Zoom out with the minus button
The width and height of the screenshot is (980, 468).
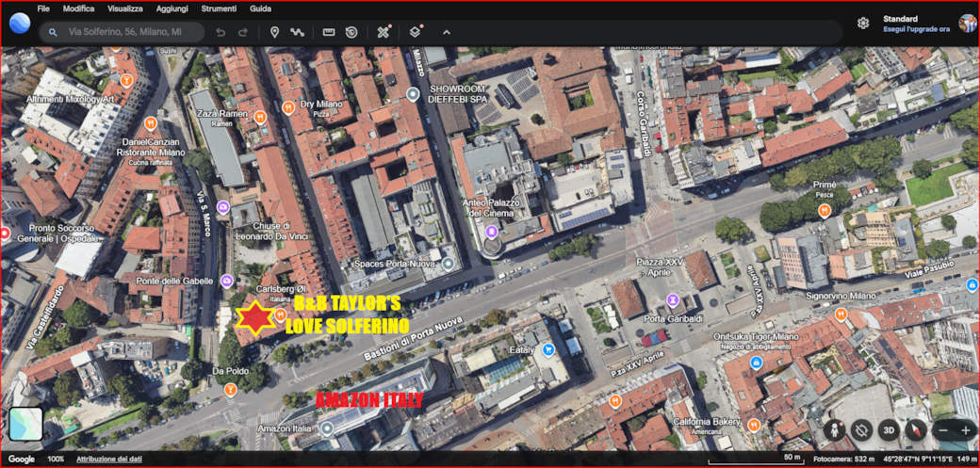(x=943, y=430)
